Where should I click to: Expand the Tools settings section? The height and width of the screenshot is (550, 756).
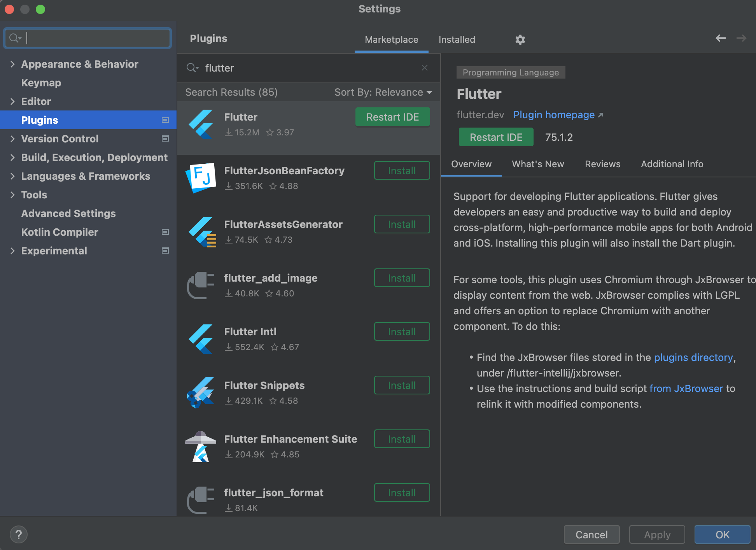tap(12, 195)
